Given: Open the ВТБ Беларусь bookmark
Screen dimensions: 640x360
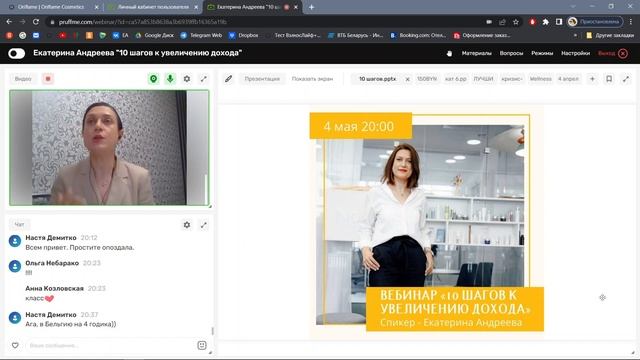Looking at the screenshot, I should click(x=356, y=36).
